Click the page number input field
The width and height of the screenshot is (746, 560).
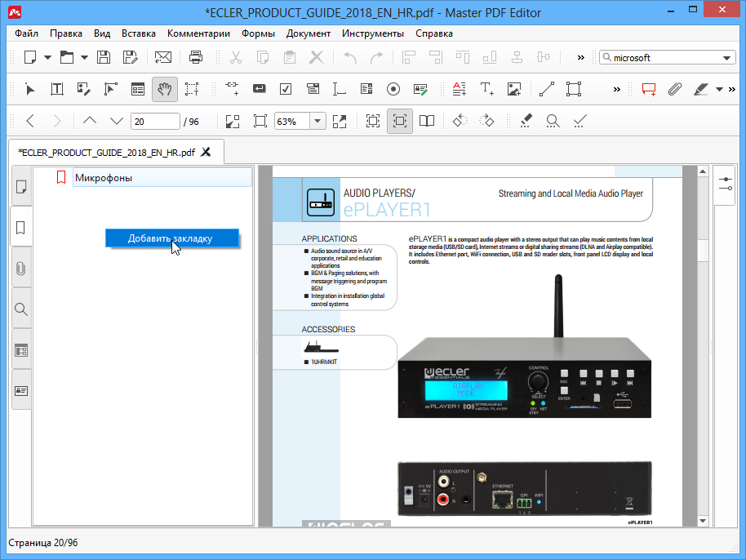point(154,121)
